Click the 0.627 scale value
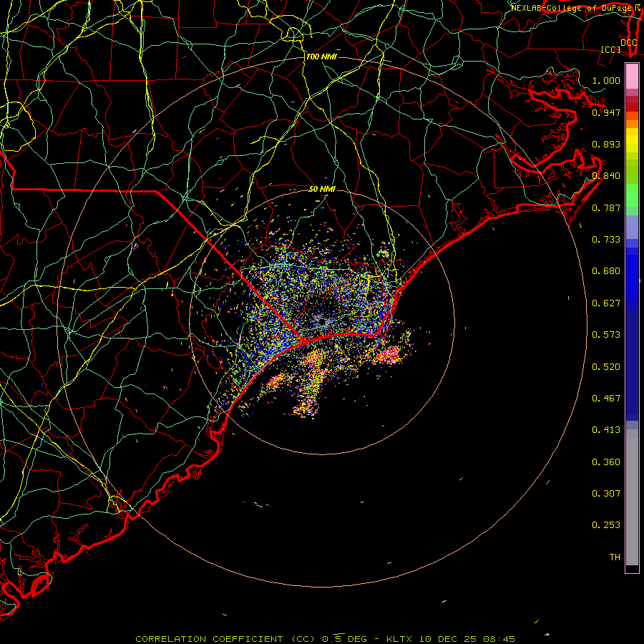644x644 pixels. click(x=606, y=303)
